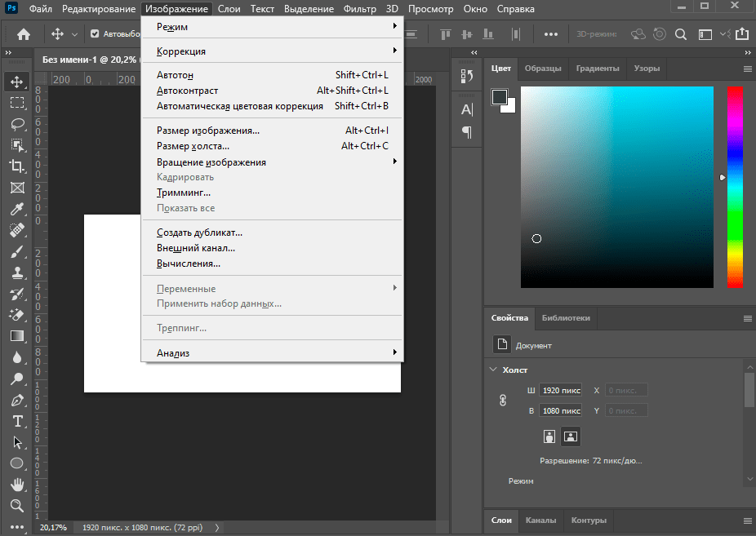The width and height of the screenshot is (756, 536).
Task: Select the Crop tool
Action: [17, 166]
